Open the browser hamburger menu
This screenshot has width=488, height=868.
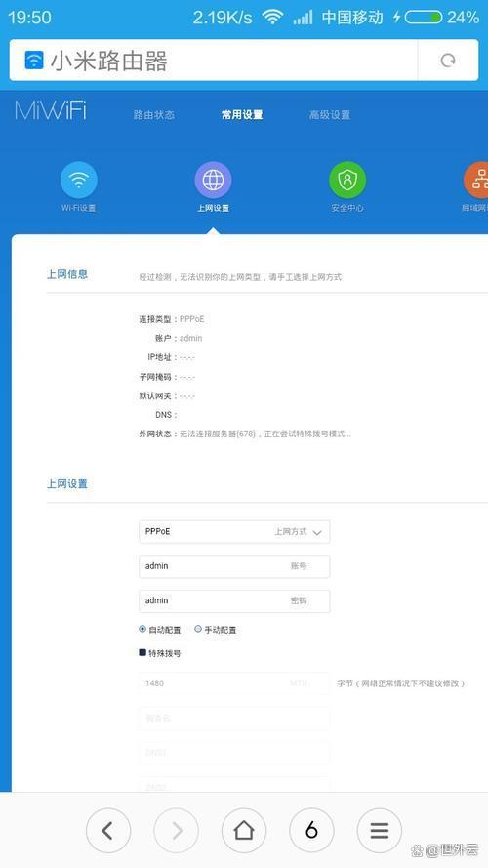(x=379, y=830)
